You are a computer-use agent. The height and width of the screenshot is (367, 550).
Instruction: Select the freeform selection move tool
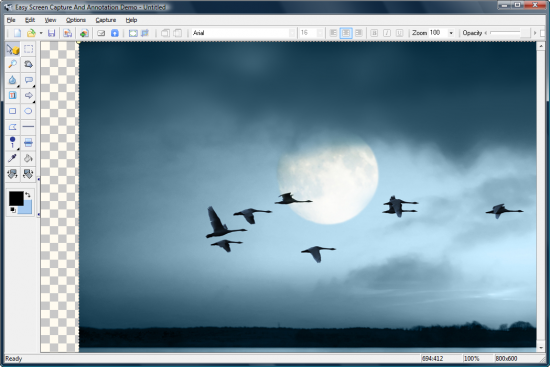tap(28, 65)
